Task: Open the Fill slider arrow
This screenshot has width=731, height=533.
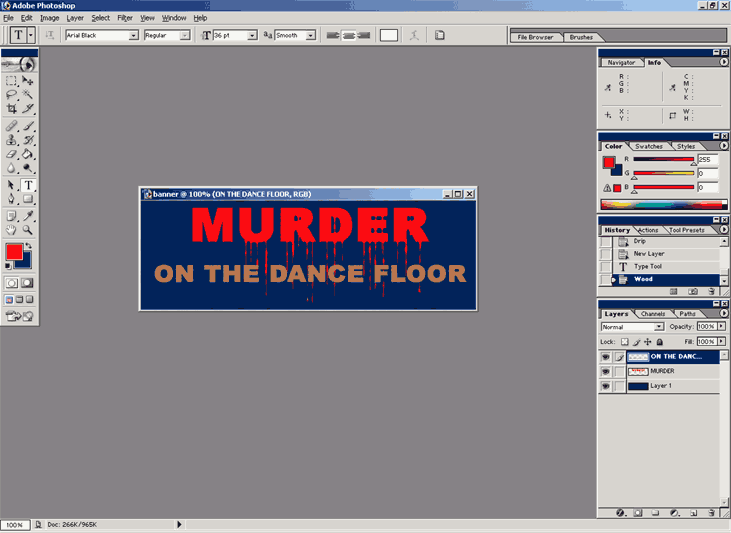Action: point(722,342)
